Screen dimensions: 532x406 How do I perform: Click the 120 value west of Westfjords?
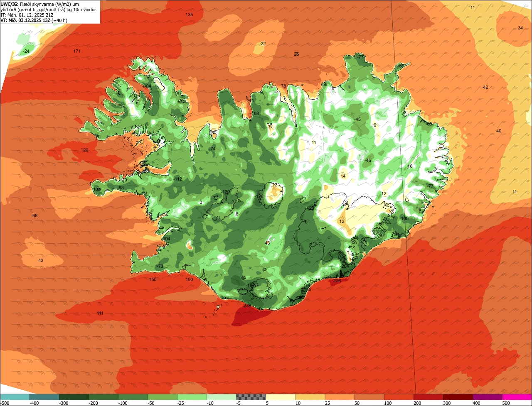pyautogui.click(x=84, y=150)
